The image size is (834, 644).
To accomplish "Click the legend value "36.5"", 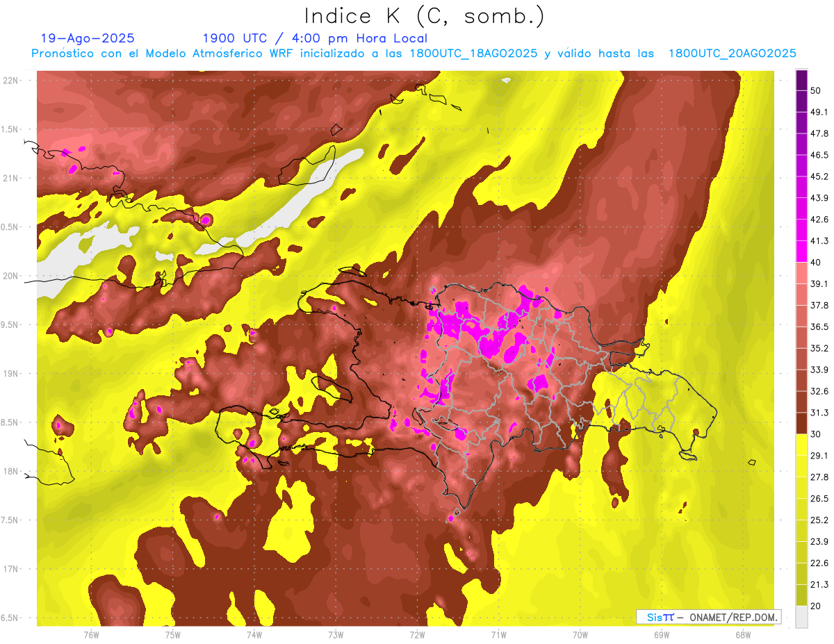I will (x=819, y=327).
